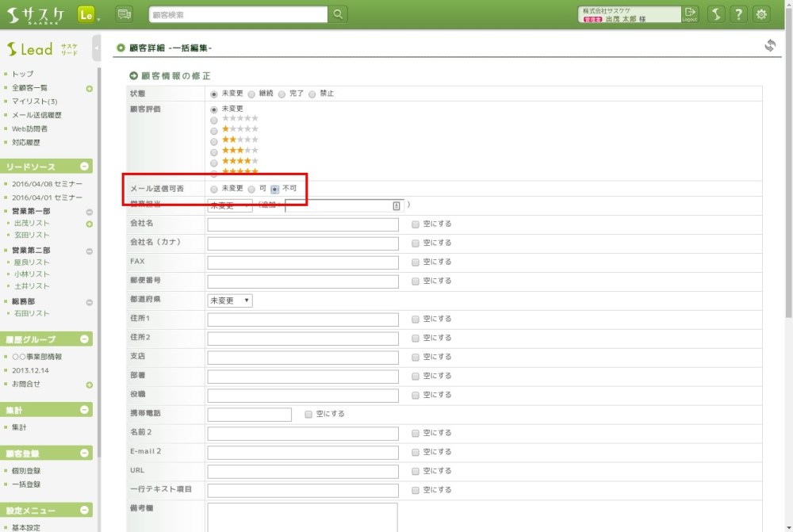Screen dimensions: 793x532
Task: Click the E-mail 2 input field
Action: [303, 453]
